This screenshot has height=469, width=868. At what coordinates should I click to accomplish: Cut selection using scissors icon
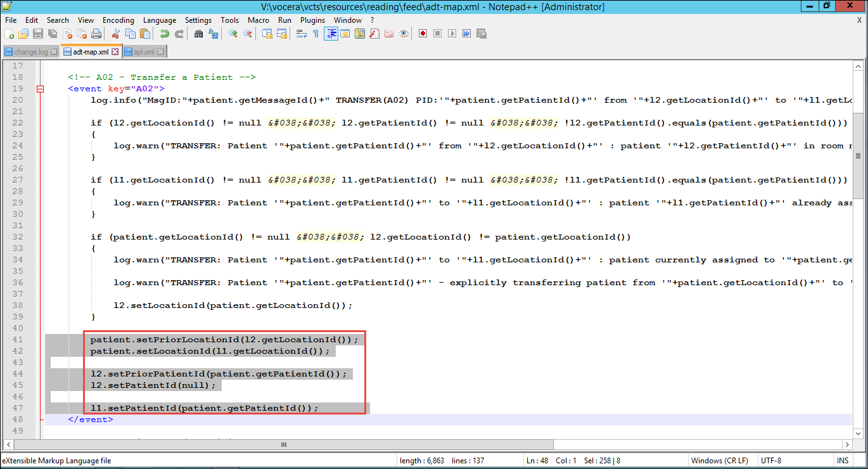(116, 34)
